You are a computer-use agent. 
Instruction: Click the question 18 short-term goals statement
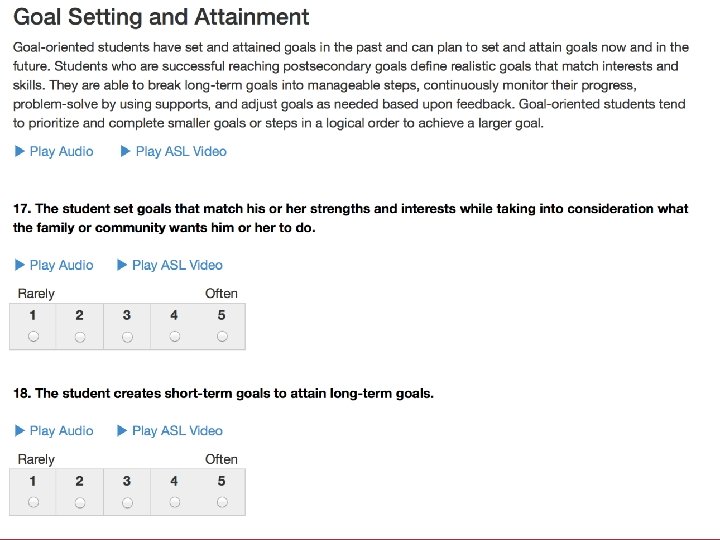click(x=223, y=394)
